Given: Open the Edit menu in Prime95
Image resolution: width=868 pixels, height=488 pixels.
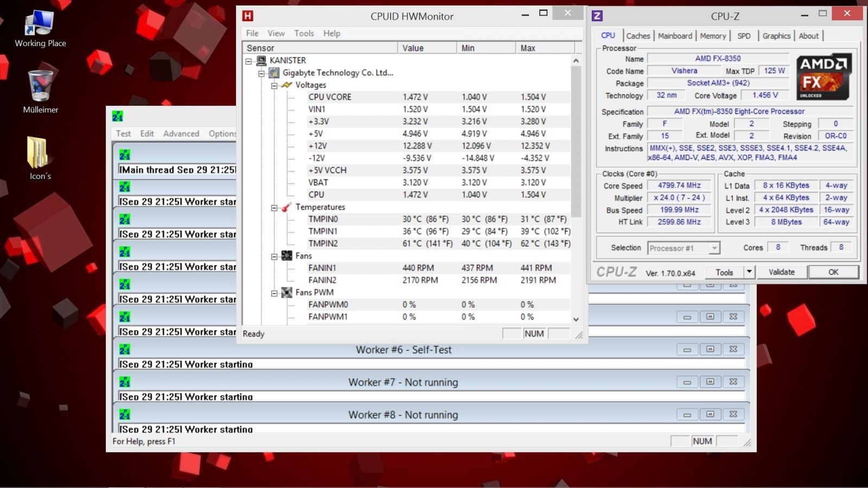Looking at the screenshot, I should [147, 133].
